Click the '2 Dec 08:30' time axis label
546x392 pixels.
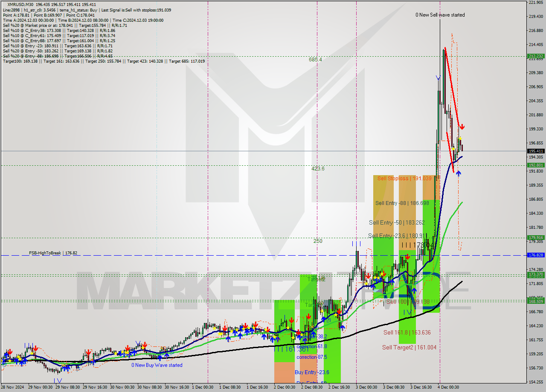(312, 387)
